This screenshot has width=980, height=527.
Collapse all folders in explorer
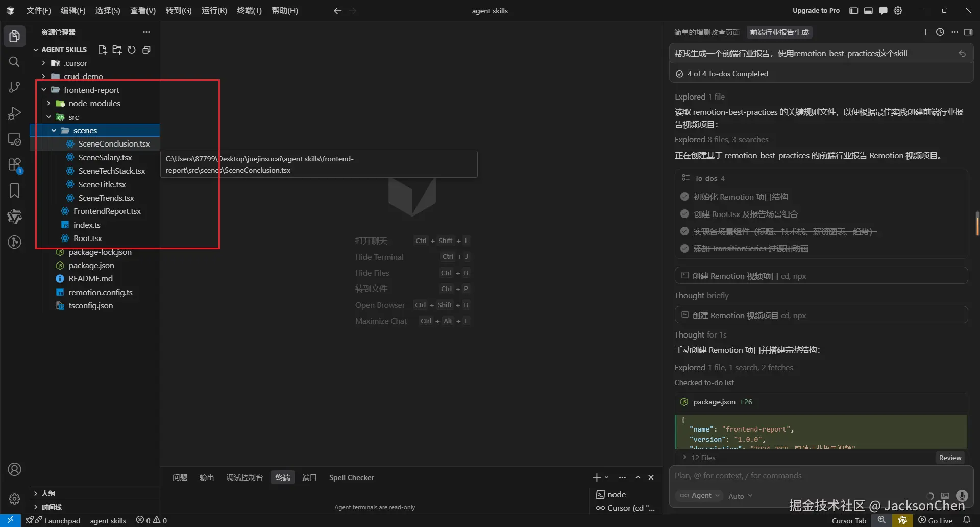(x=146, y=50)
